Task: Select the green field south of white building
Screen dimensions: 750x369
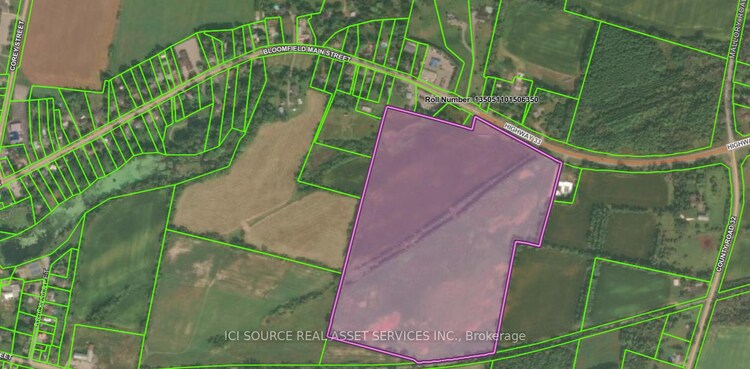Action: tap(545, 292)
